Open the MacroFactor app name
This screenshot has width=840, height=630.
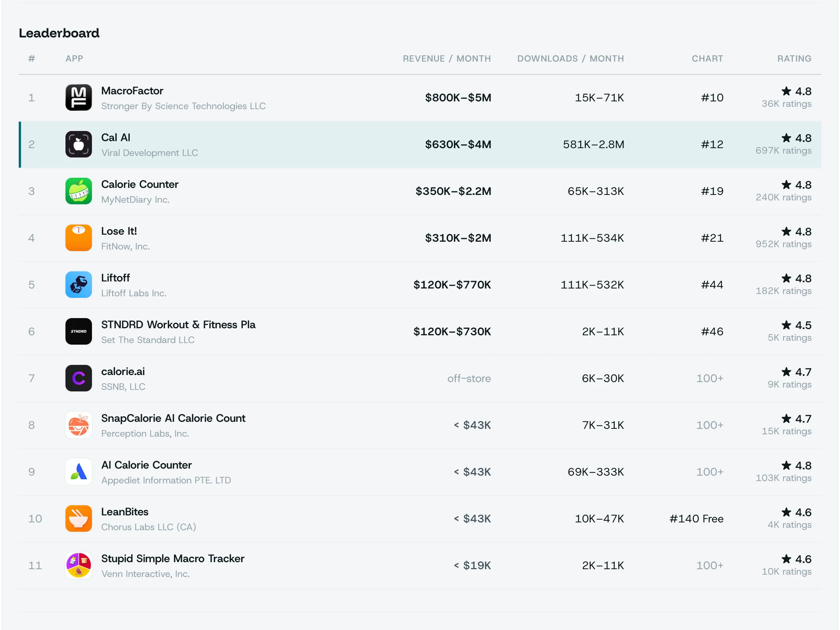point(132,91)
